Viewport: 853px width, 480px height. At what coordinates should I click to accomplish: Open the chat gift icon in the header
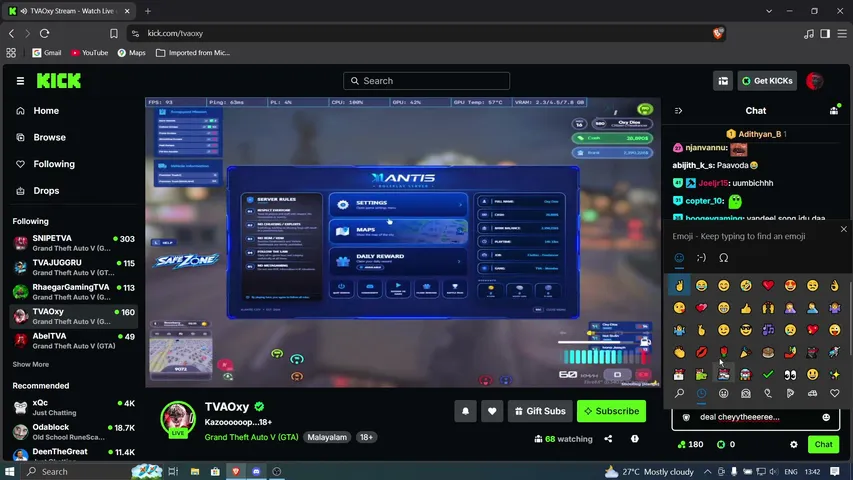click(834, 110)
